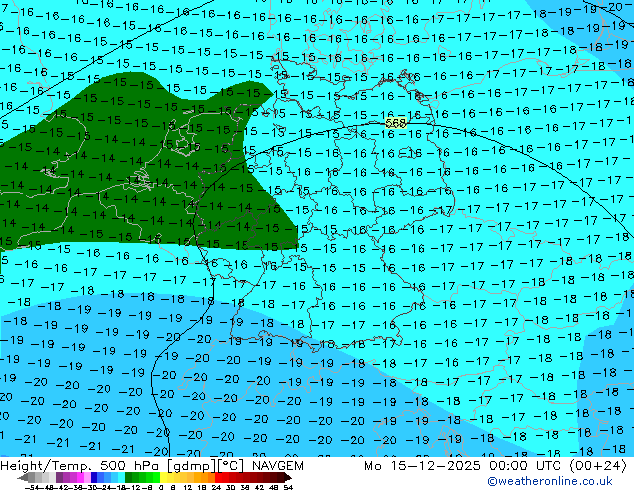Click the 568 height contour label
Screen dimensions: 634x490
396,124
